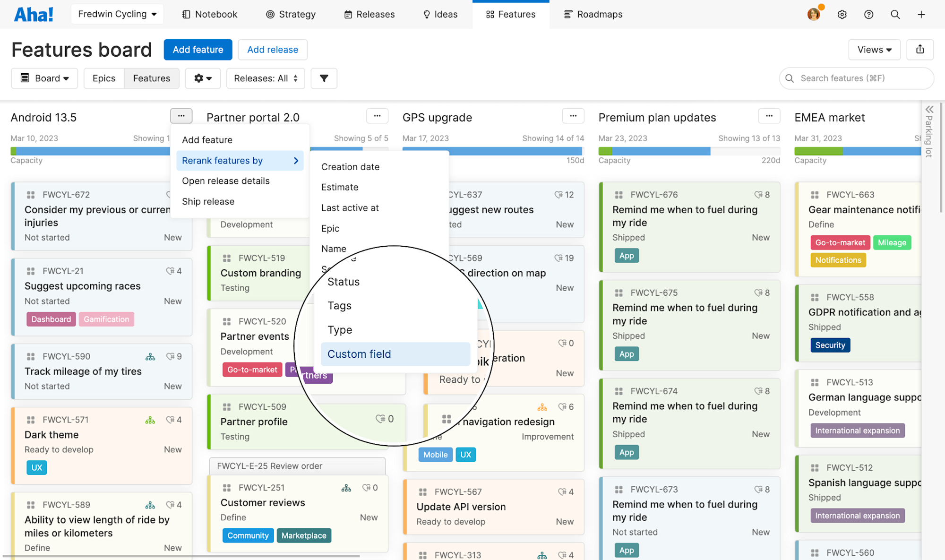Open the filter panel next to Releases selector
945x560 pixels.
click(x=324, y=78)
